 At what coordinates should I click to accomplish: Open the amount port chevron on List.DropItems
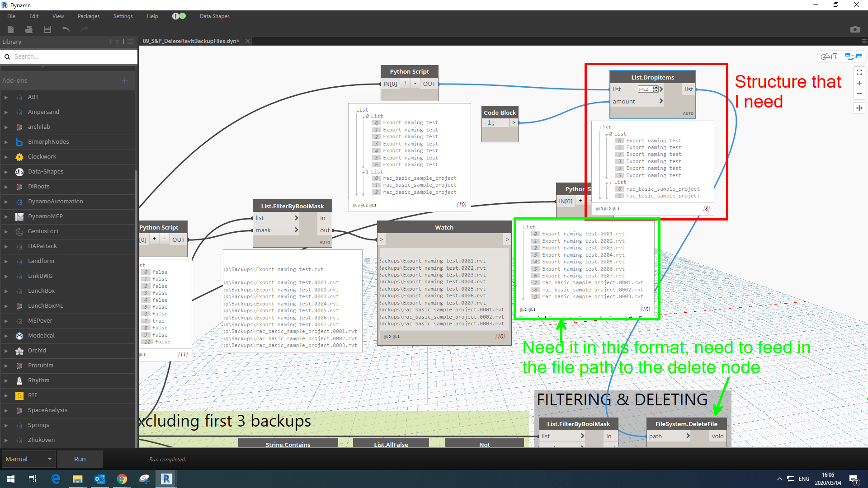point(661,101)
